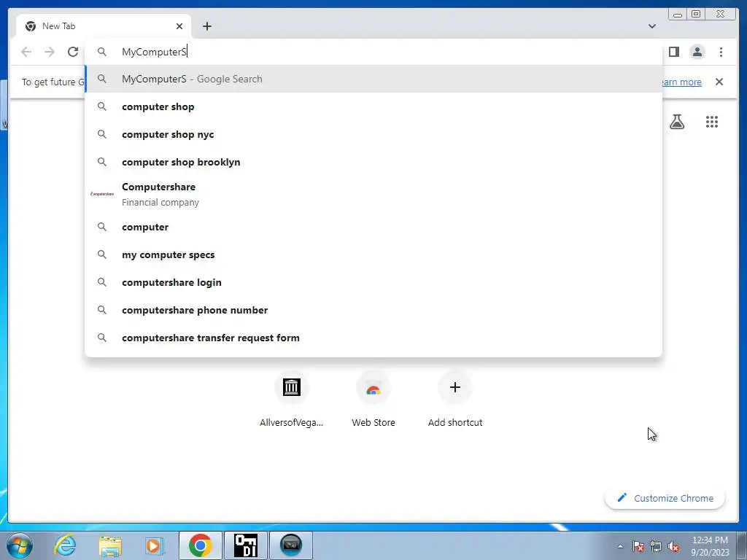Show hidden tray icons arrow
Screen dimensions: 747x560
(620, 546)
